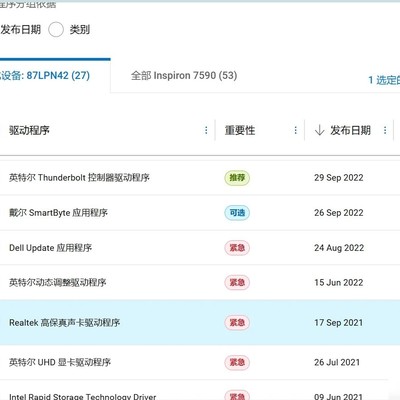The width and height of the screenshot is (400, 400).
Task: Click 可选 badge on SmartByte row
Action: tap(237, 213)
